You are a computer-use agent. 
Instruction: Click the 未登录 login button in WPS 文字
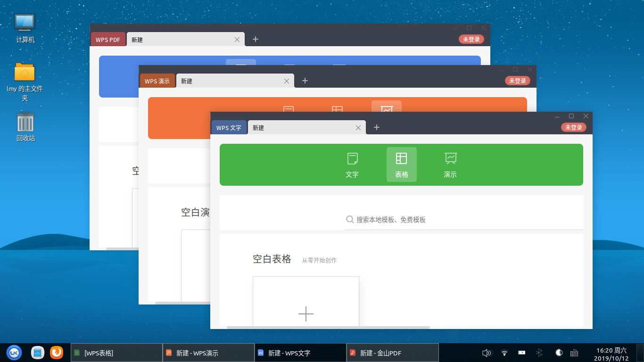coord(574,127)
